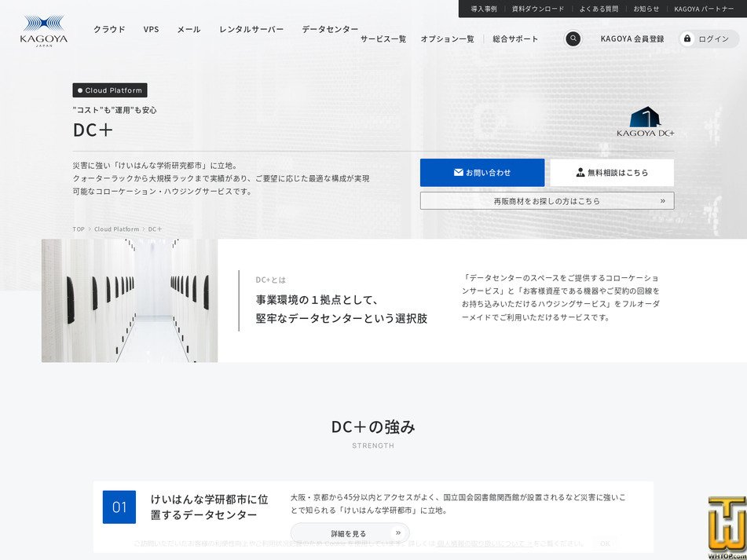Open よくある質問 link

point(599,9)
